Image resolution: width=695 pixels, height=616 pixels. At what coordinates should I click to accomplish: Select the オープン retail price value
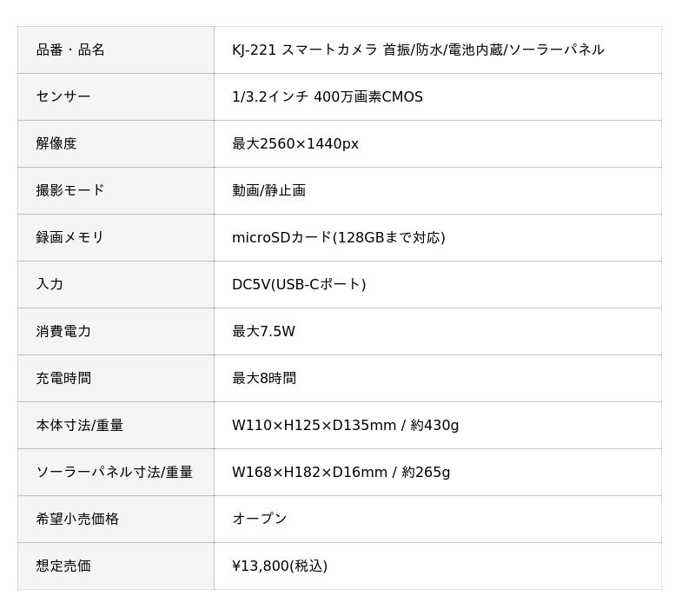[x=260, y=519]
